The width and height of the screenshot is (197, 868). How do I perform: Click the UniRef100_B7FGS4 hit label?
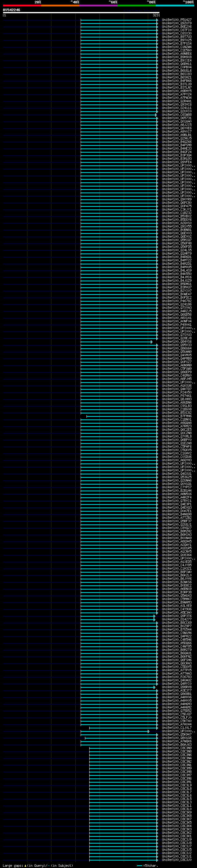pyautogui.click(x=176, y=44)
